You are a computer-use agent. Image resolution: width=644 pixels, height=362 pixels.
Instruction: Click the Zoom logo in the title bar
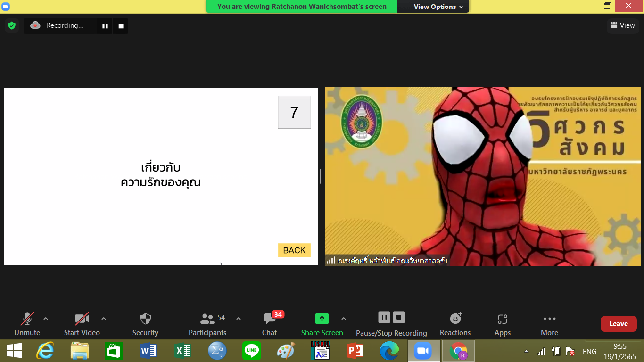pyautogui.click(x=5, y=7)
